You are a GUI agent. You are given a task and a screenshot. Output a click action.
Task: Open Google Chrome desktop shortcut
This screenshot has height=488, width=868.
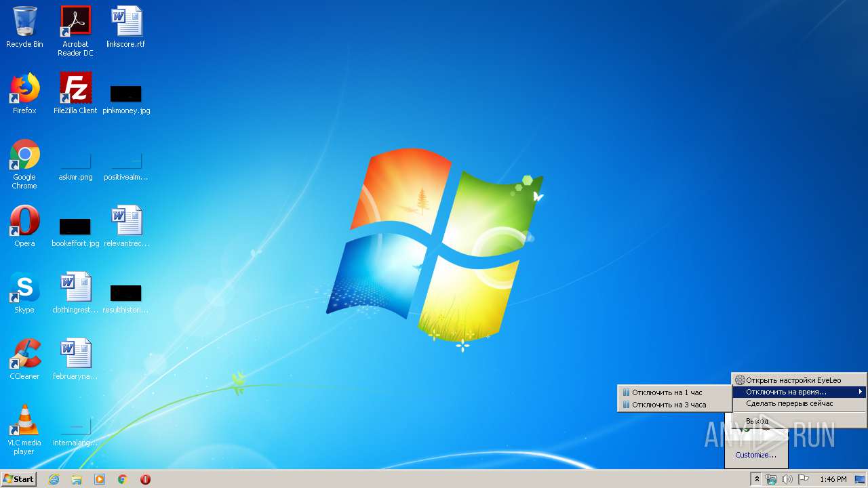(x=24, y=164)
